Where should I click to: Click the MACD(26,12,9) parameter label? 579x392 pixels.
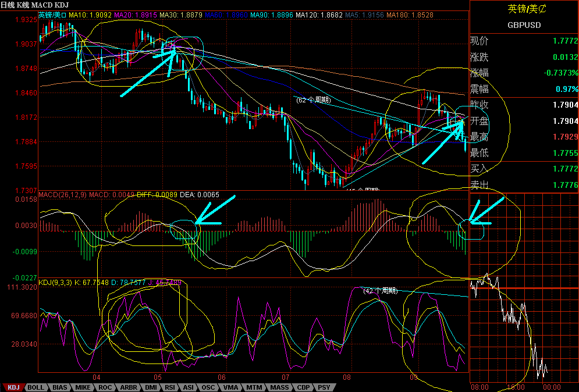(x=62, y=194)
